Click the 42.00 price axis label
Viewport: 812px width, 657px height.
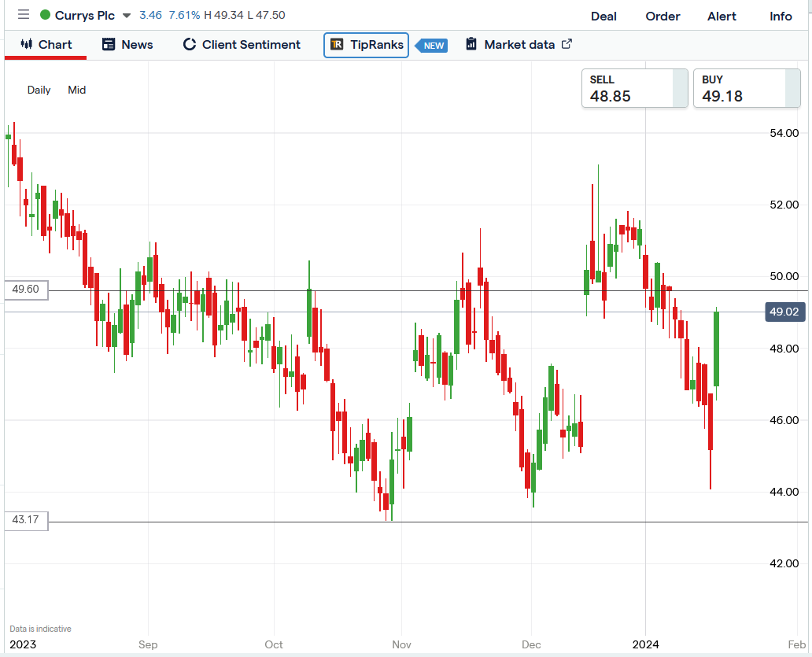[x=784, y=563]
